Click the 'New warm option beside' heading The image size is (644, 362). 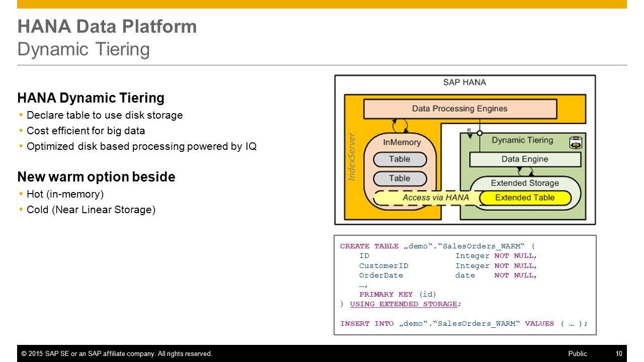pyautogui.click(x=97, y=177)
